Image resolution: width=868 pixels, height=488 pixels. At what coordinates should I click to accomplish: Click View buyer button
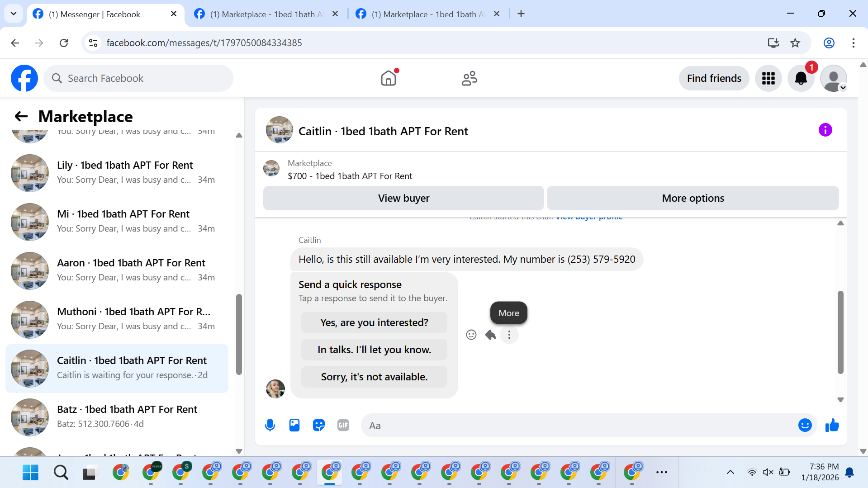tap(403, 198)
